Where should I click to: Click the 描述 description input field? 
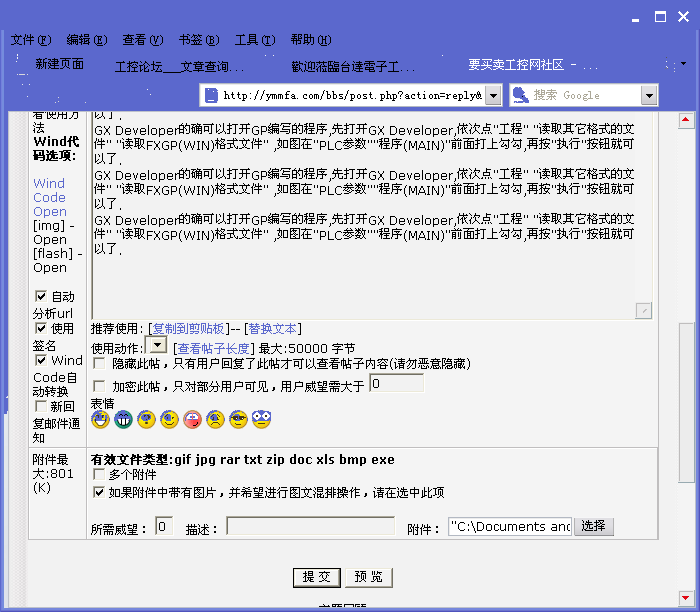[310, 526]
